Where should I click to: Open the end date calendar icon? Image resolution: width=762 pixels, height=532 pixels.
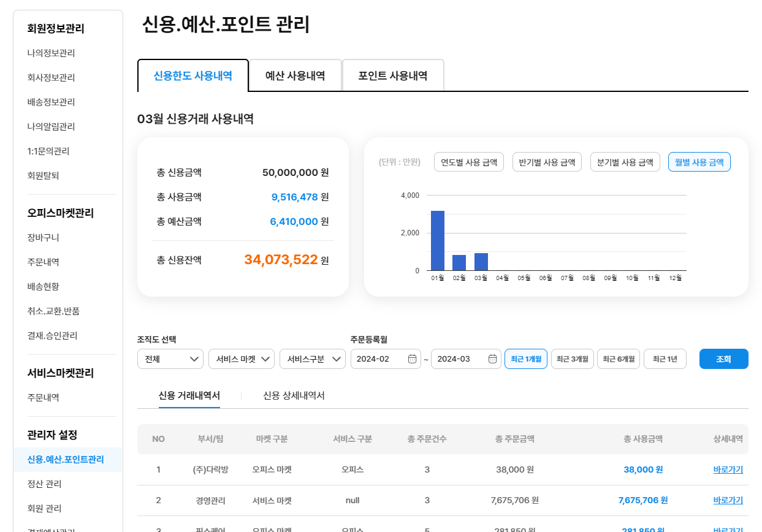click(x=492, y=359)
